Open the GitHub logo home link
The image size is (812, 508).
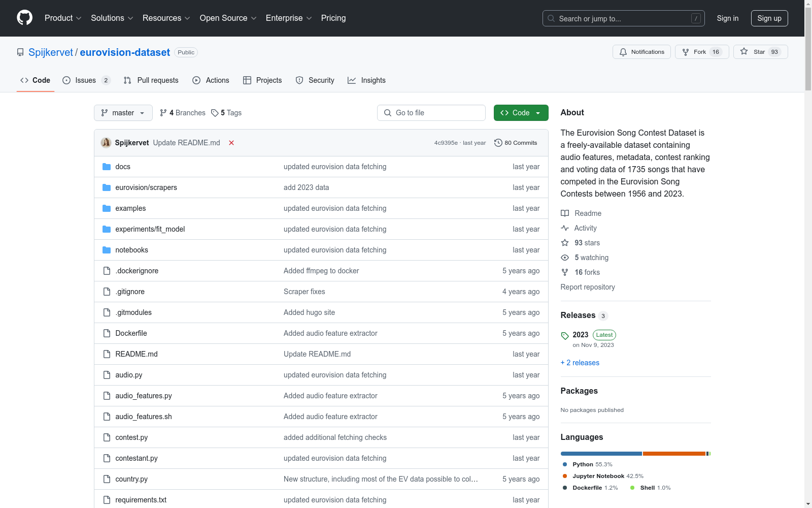pos(24,18)
